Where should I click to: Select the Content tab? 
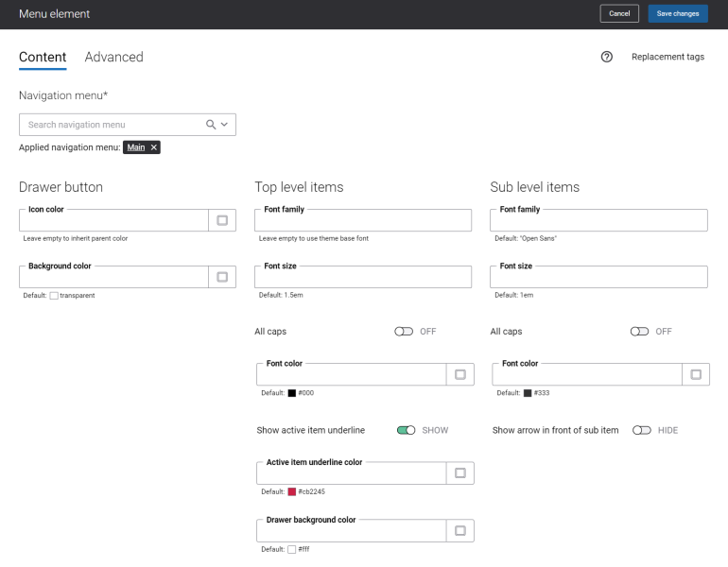click(43, 57)
